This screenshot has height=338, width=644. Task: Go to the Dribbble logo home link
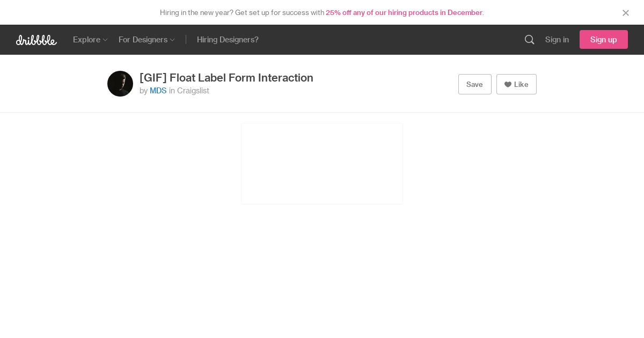pyautogui.click(x=36, y=40)
